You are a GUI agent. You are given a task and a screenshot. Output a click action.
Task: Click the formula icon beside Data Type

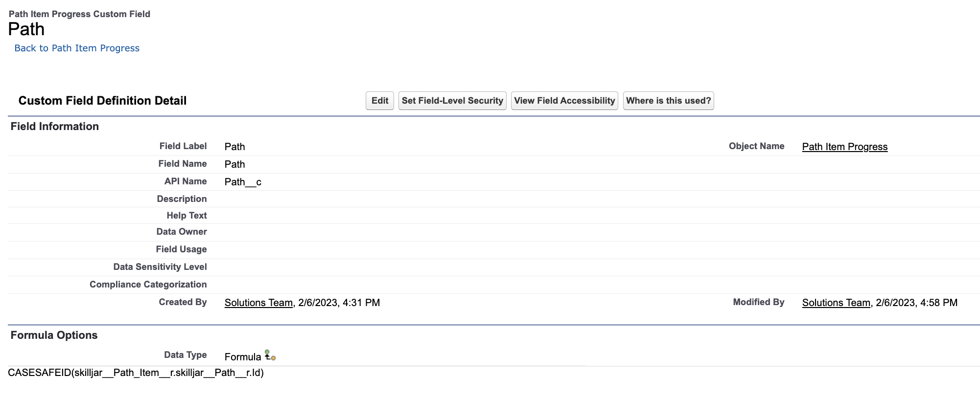point(270,355)
